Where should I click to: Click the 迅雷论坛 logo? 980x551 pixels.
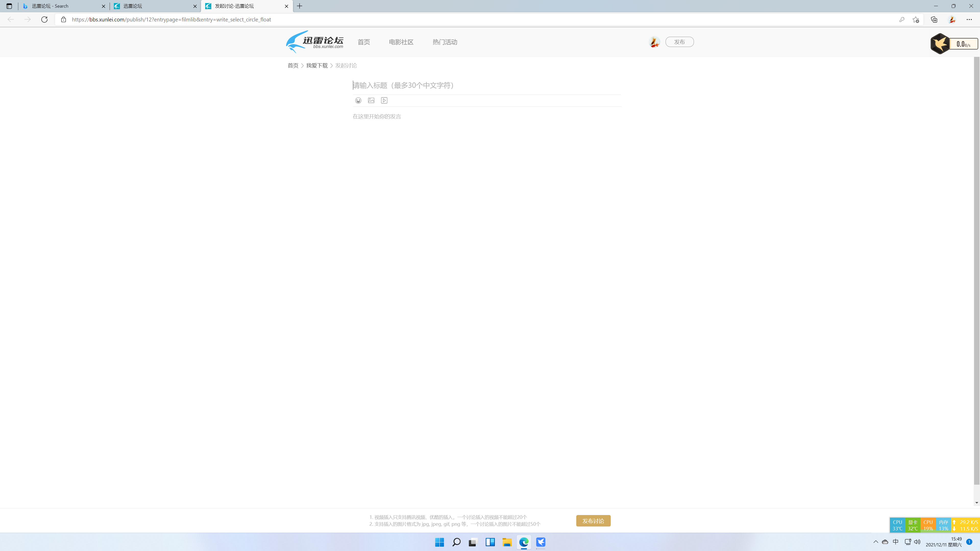pyautogui.click(x=315, y=42)
